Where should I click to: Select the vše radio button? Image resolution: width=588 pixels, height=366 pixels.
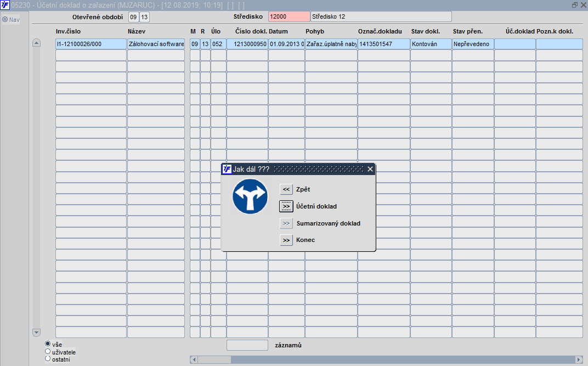pyautogui.click(x=48, y=344)
